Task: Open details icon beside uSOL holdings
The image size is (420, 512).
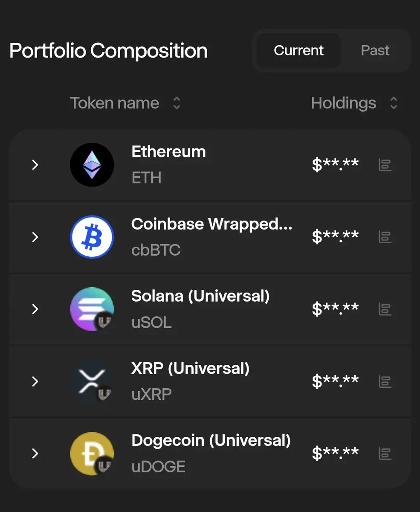Action: pyautogui.click(x=385, y=309)
